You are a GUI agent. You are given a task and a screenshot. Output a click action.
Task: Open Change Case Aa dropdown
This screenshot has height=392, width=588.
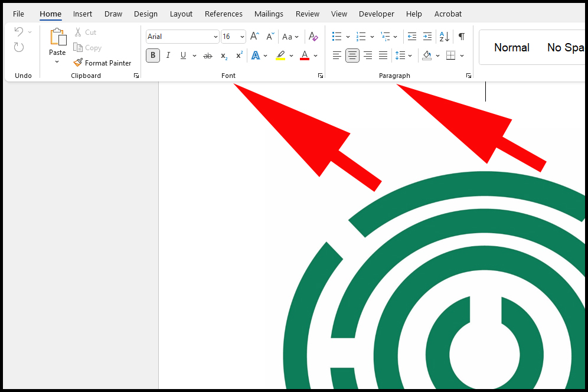290,37
